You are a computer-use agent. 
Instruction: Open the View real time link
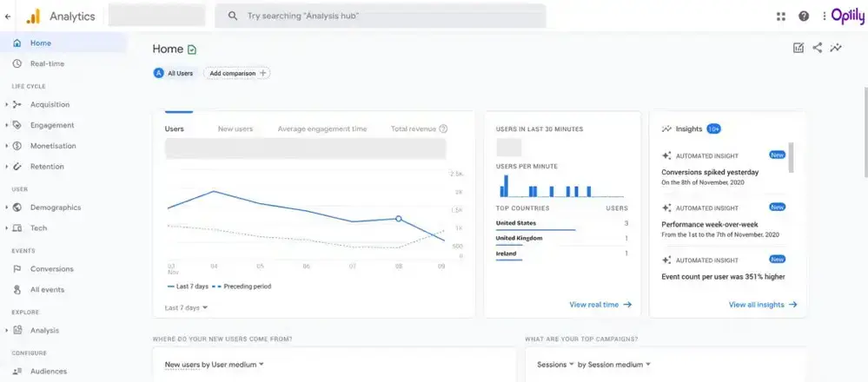tap(600, 305)
